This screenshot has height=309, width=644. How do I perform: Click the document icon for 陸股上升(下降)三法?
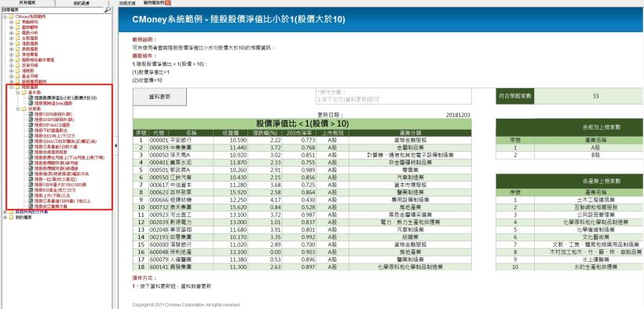pos(31,196)
